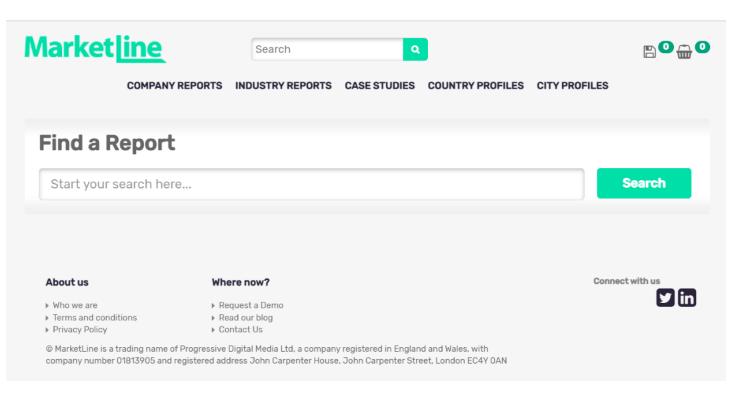Click the basket count badge
Image resolution: width=751 pixels, height=394 pixels.
[702, 46]
